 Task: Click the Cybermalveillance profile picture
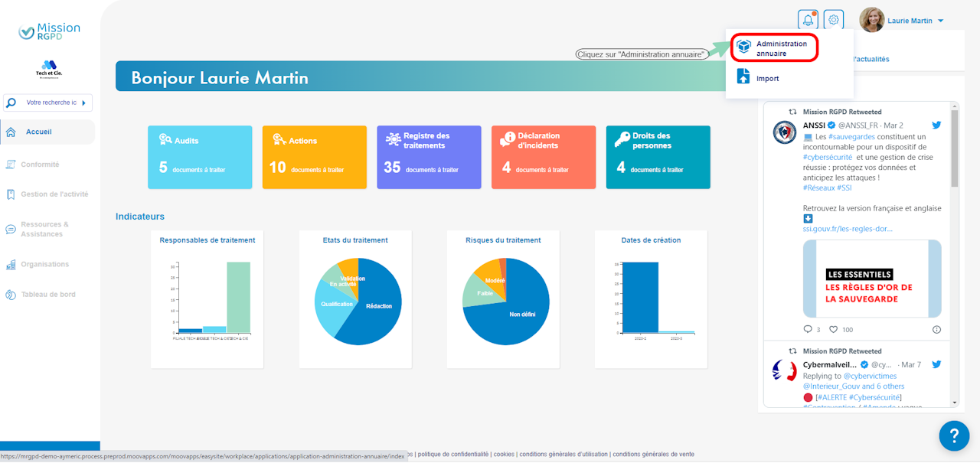point(785,370)
